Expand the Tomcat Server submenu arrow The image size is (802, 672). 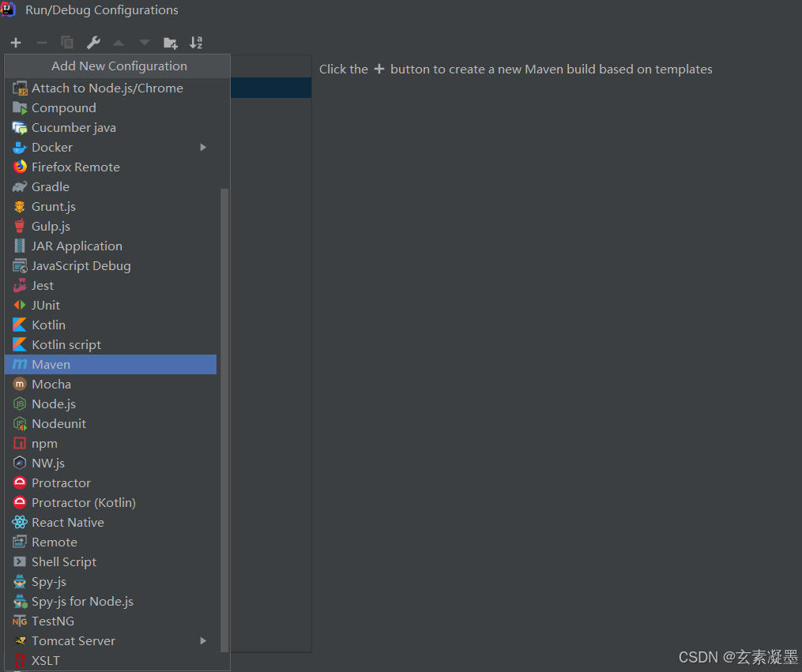point(203,641)
